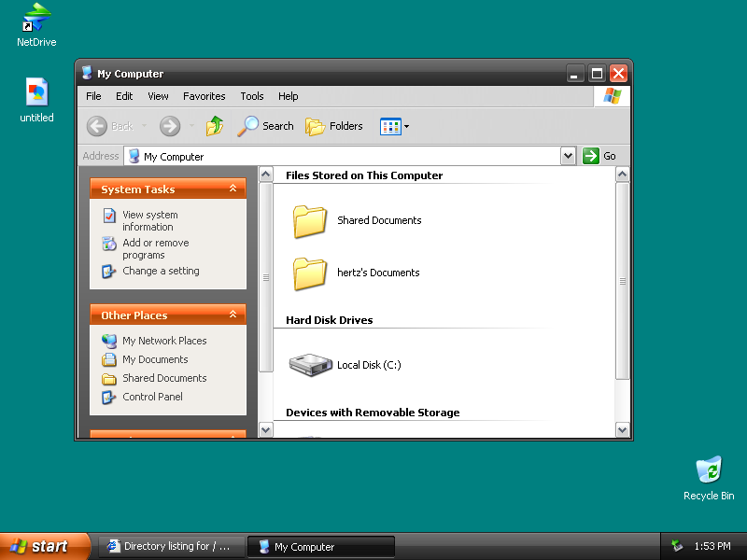Screen dimensions: 747x560
Task: Switch to Directory listing taskbar button
Action: tap(172, 546)
